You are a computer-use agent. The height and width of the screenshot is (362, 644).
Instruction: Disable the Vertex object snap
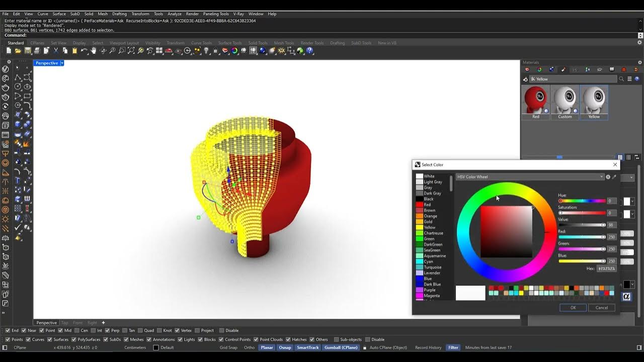[178, 330]
